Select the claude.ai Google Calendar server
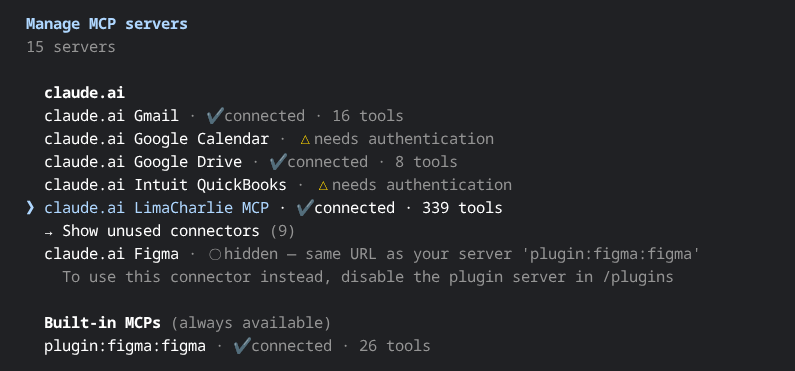This screenshot has width=795, height=371. click(269, 139)
